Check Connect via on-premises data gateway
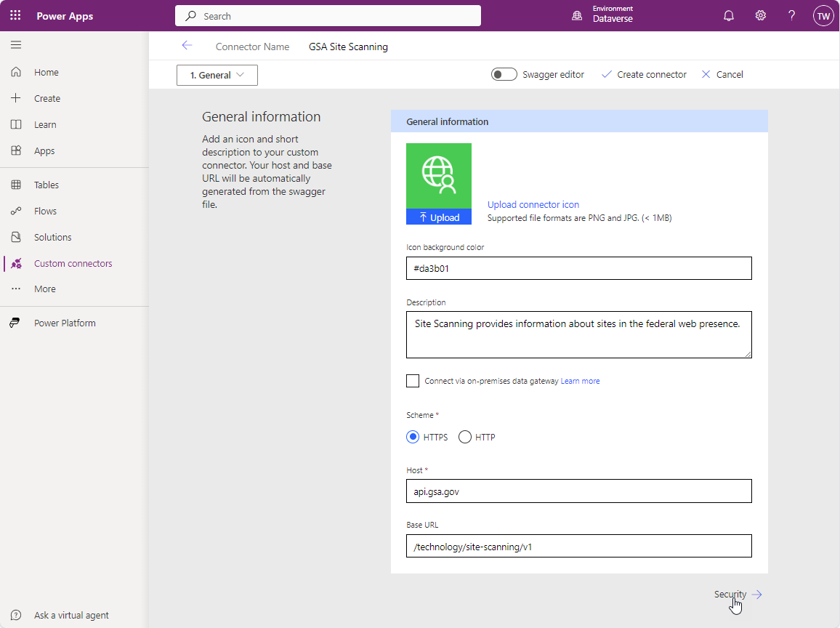840x628 pixels. [413, 381]
